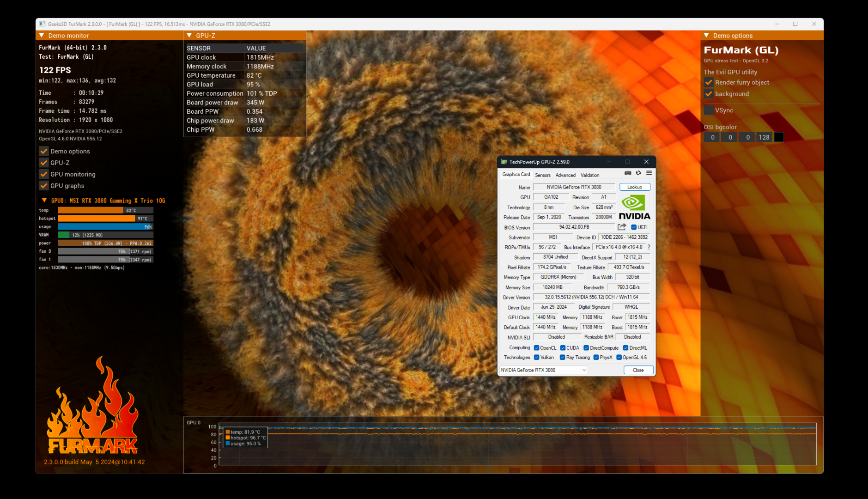Toggle the Ray Tracing checkbox
The image size is (868, 499).
click(x=562, y=357)
